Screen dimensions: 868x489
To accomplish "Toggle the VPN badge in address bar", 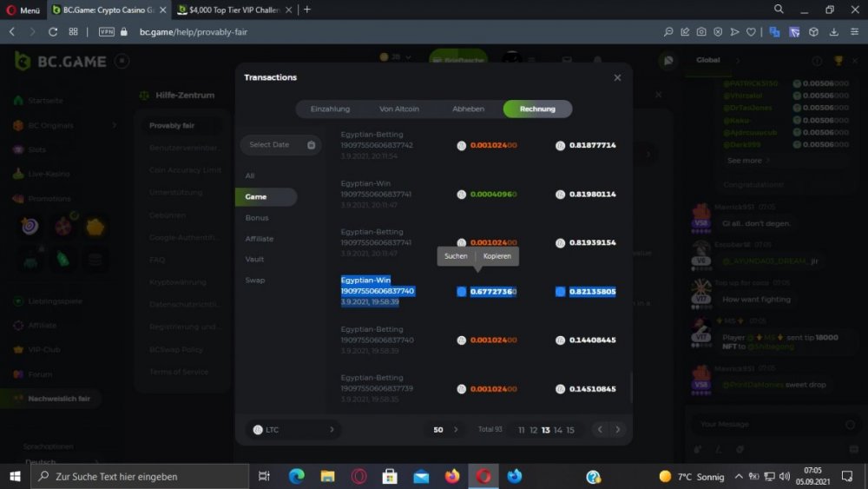I will [x=107, y=31].
